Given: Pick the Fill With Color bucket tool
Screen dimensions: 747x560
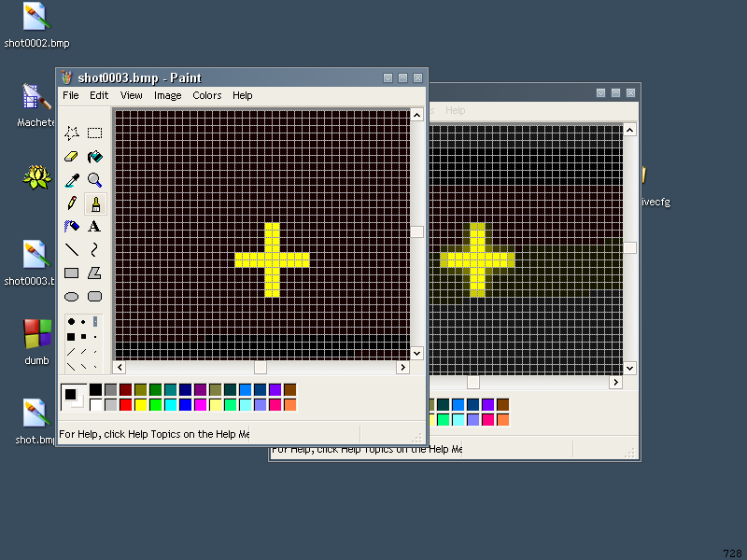Looking at the screenshot, I should (94, 157).
